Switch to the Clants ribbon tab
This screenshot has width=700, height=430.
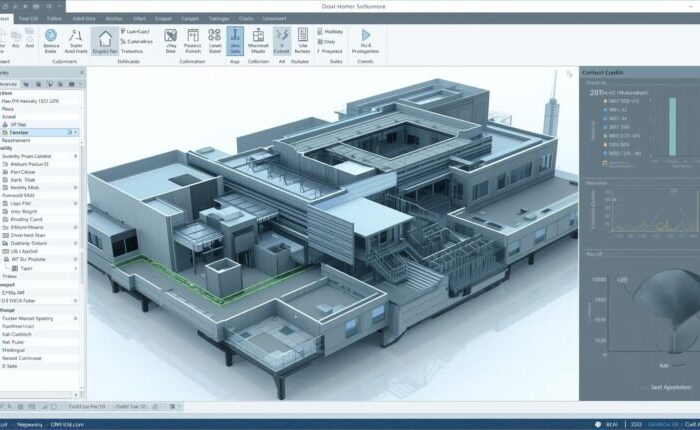click(x=246, y=19)
